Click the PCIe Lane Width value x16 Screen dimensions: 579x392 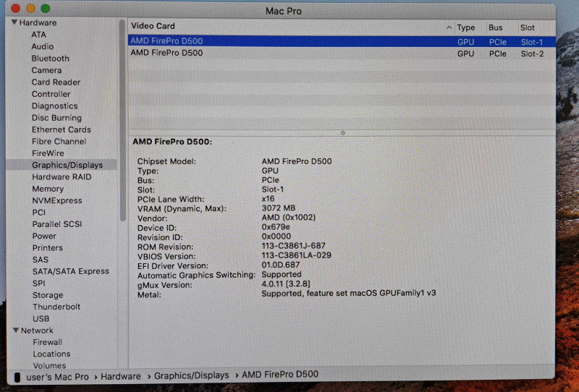(268, 199)
